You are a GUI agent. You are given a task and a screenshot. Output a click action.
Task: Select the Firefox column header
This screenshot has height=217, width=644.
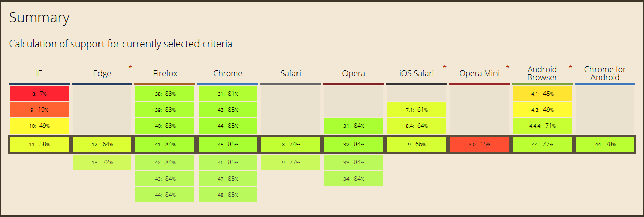165,74
